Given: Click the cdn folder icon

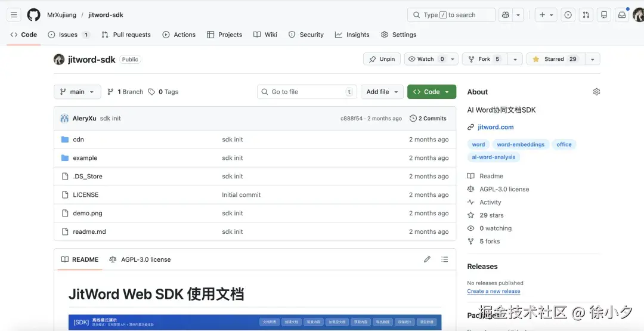Looking at the screenshot, I should (x=65, y=139).
